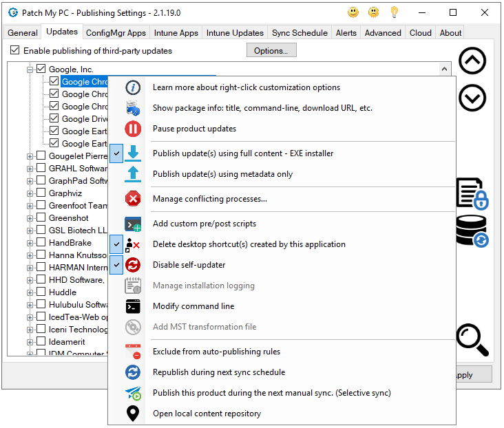This screenshot has width=504, height=428.
Task: Select Modify command line menu item
Action: (x=193, y=306)
